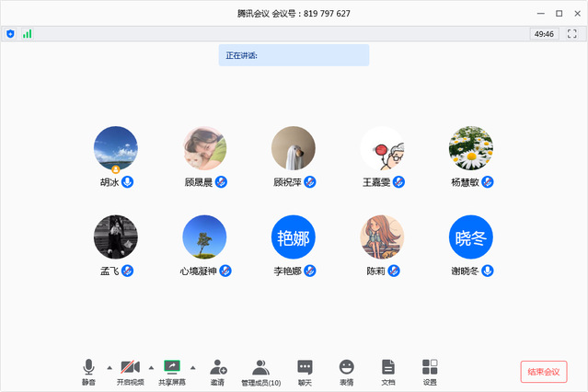The width and height of the screenshot is (588, 392).
Task: Toggle the 开启视频 camera button
Action: (x=130, y=367)
